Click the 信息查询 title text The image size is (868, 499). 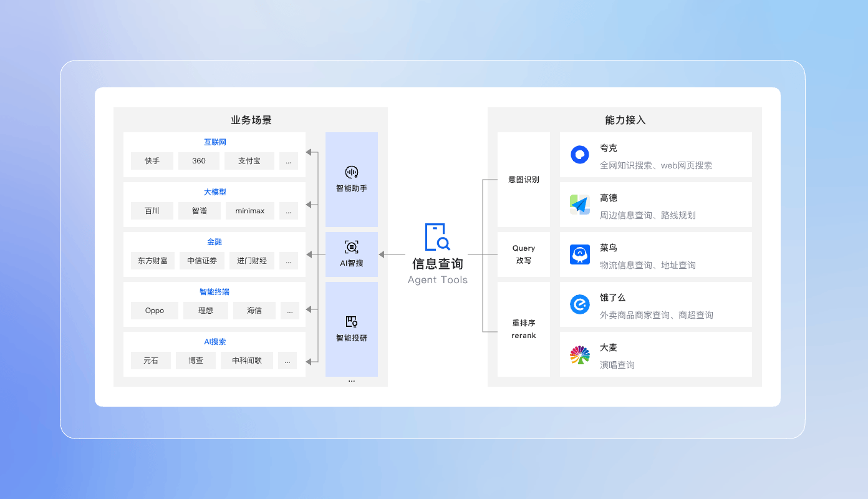point(438,264)
